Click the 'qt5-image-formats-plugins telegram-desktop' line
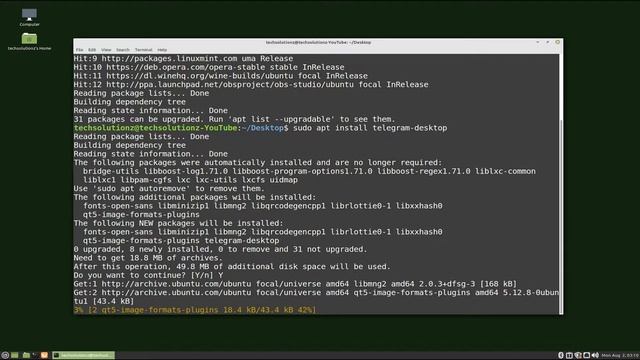Screen dimensions: 640x360 pyautogui.click(x=181, y=241)
